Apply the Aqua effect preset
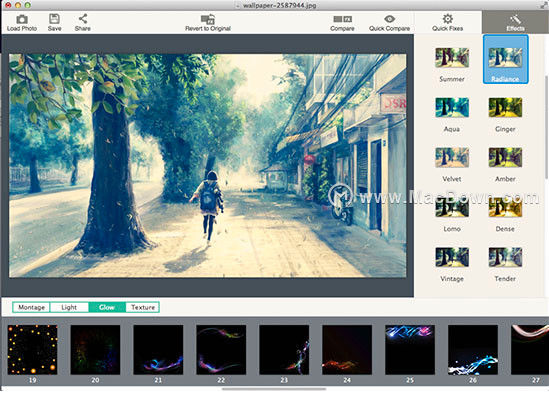The width and height of the screenshot is (549, 393). click(452, 108)
